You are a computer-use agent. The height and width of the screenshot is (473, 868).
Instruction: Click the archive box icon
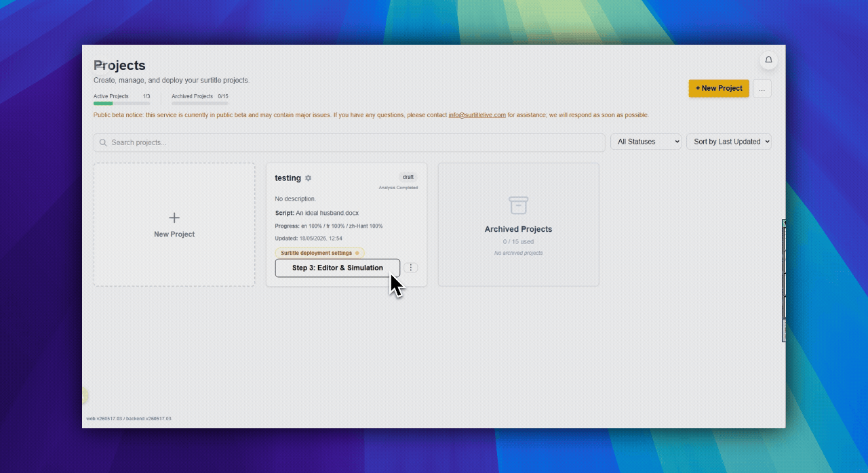(518, 205)
